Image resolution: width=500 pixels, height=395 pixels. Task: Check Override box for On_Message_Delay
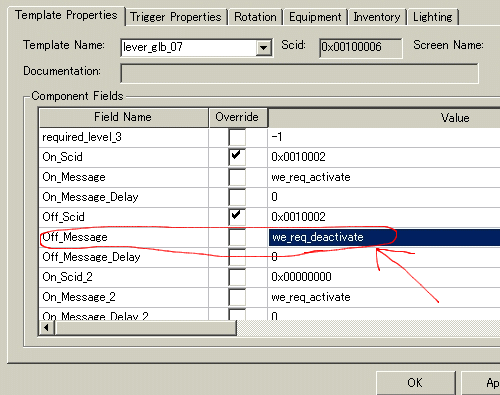click(237, 197)
